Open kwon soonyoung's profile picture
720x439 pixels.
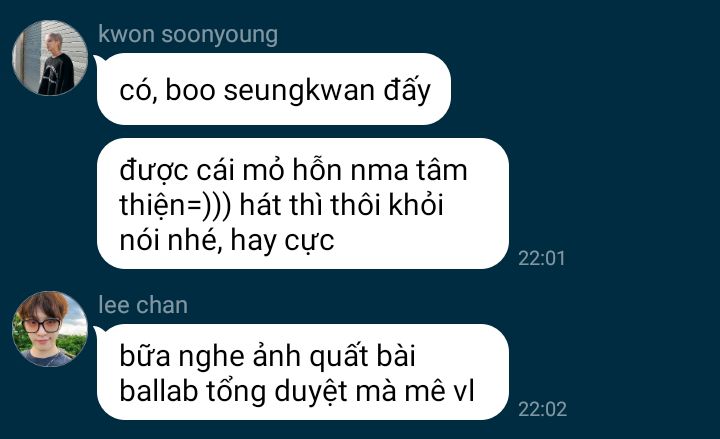click(50, 58)
